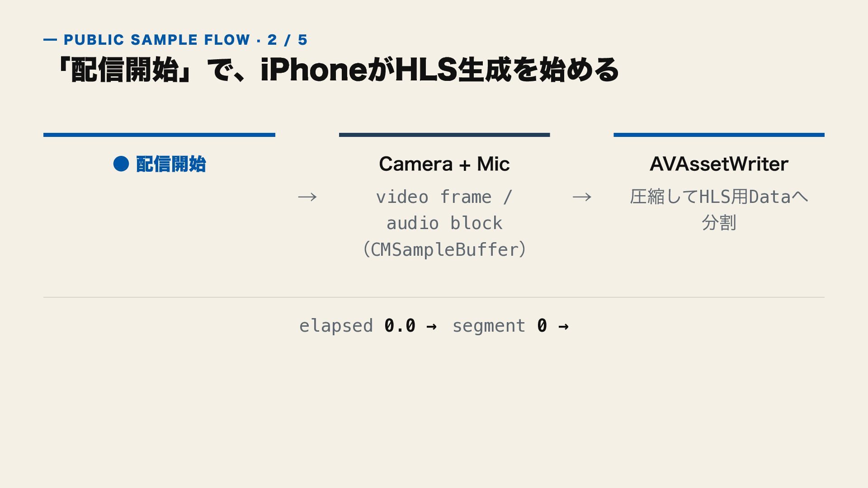
Task: Click the arrow between 配信開始 and Camera + Mic
Action: point(307,197)
